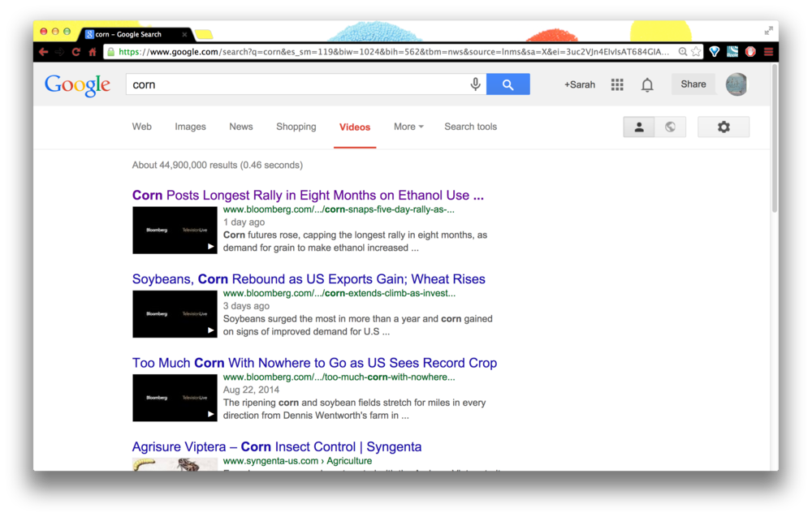Click the corn-extends-climb bloomberg URL
This screenshot has height=517, width=812.
pos(339,294)
